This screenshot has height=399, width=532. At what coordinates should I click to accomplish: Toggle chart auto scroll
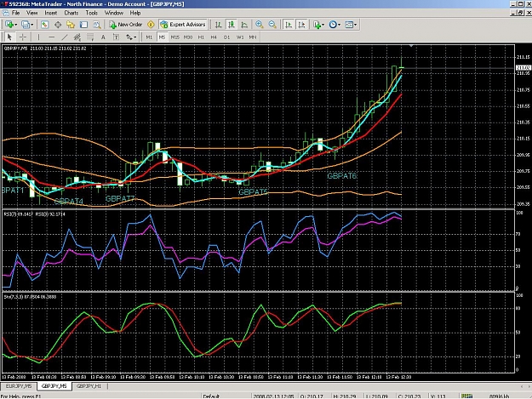coord(289,25)
